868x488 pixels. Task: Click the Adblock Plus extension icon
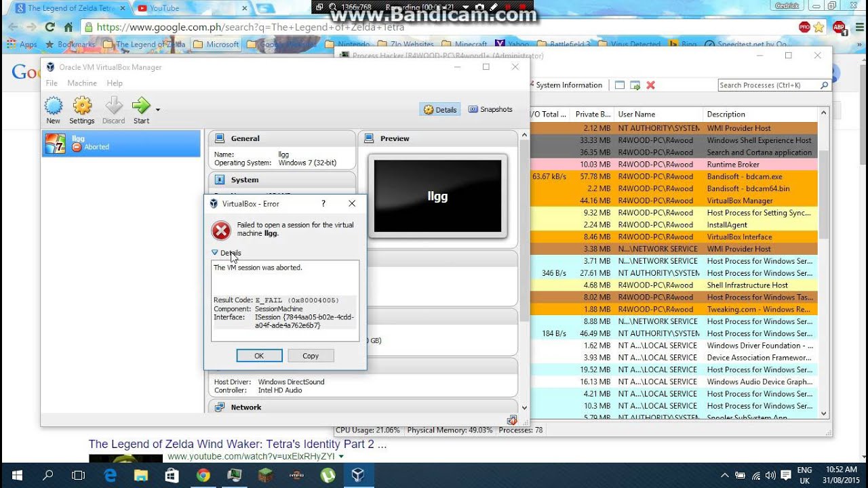839,27
